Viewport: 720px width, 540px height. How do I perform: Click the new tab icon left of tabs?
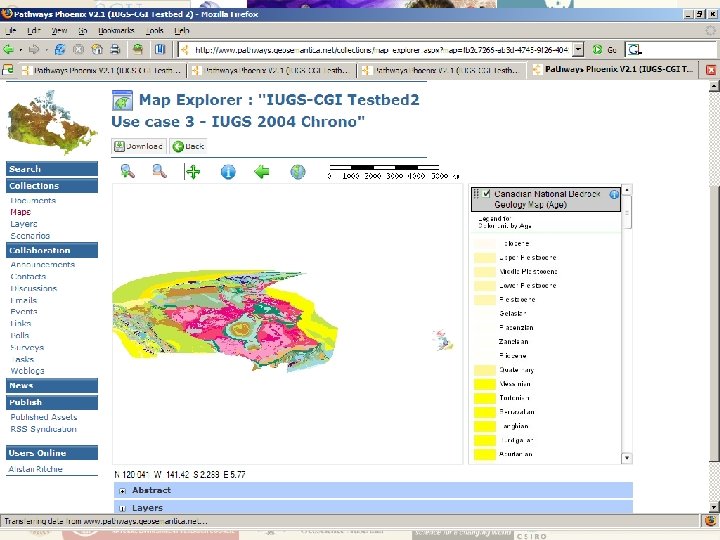click(x=8, y=70)
